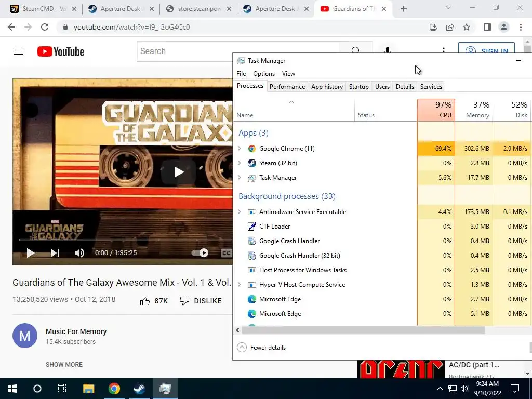Viewport: 532px width, 399px height.
Task: Open the taskbar notifications action center
Action: coord(515,389)
